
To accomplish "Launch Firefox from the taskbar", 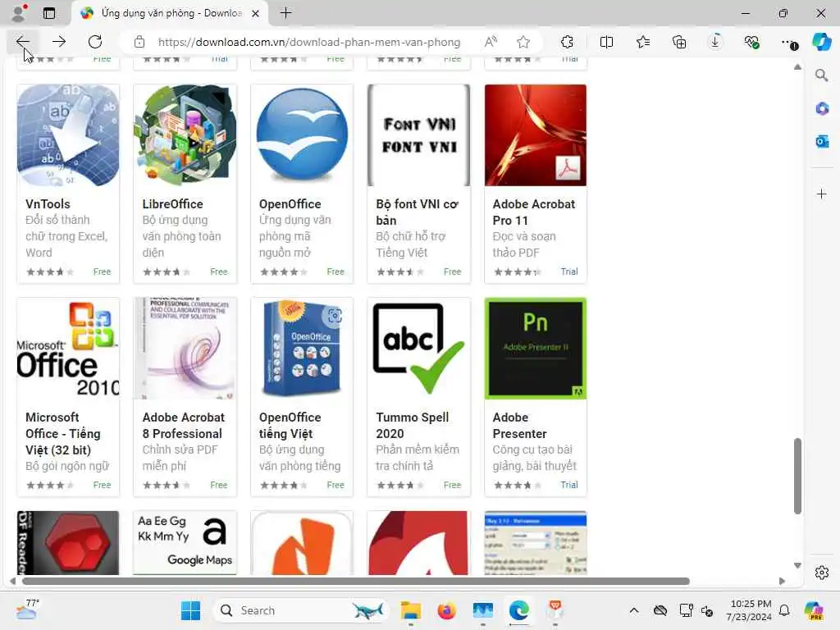I will click(446, 610).
